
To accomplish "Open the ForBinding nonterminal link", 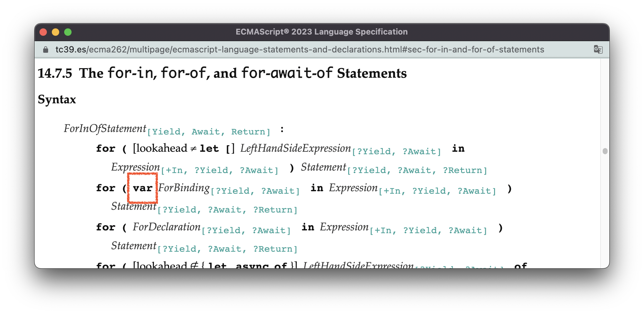I will pos(184,188).
